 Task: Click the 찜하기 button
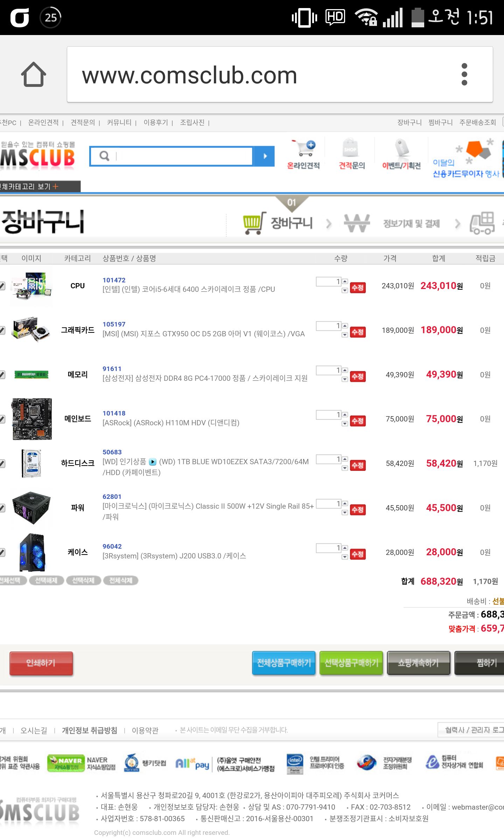click(479, 663)
